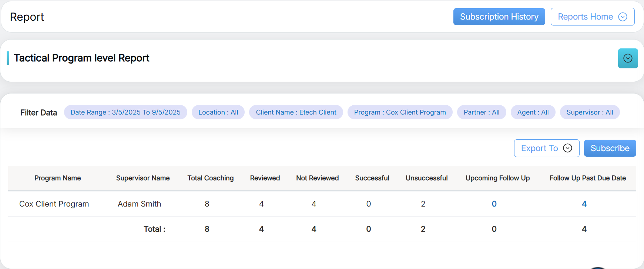Select the Partner: All filter chip
The image size is (644, 269).
coord(481,112)
